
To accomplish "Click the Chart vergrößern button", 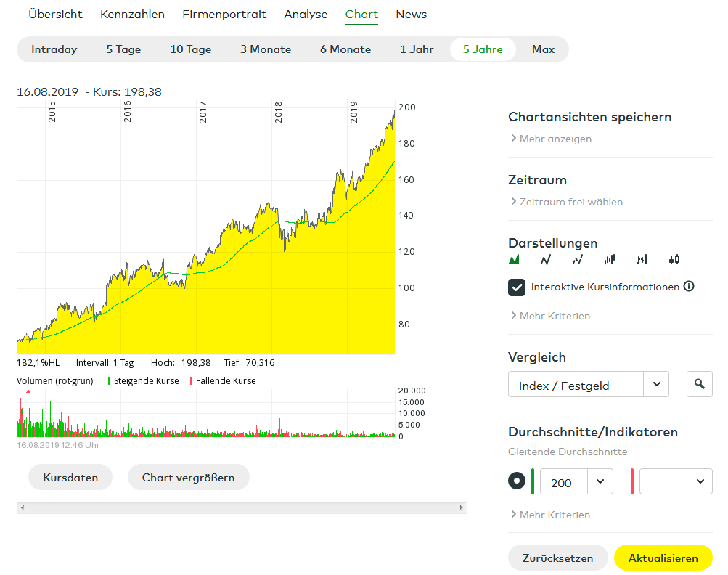I will coord(188,478).
